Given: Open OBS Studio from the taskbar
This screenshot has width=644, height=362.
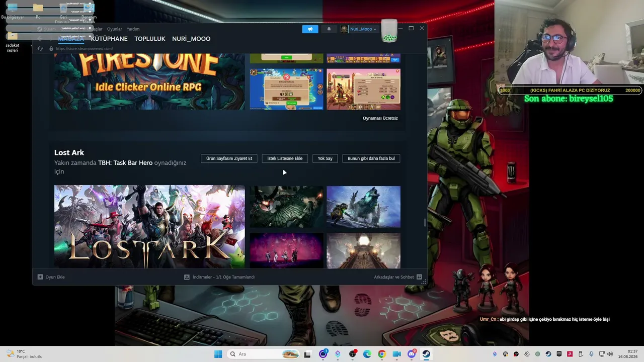Looking at the screenshot, I should coord(352,354).
